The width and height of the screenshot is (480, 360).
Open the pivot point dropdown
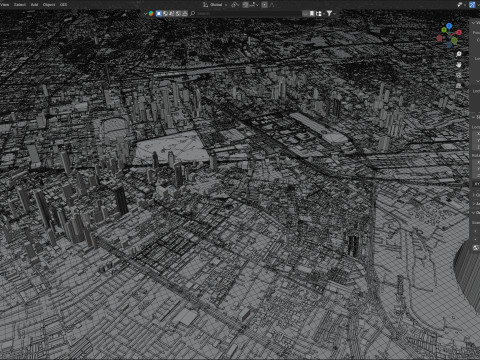[235, 5]
